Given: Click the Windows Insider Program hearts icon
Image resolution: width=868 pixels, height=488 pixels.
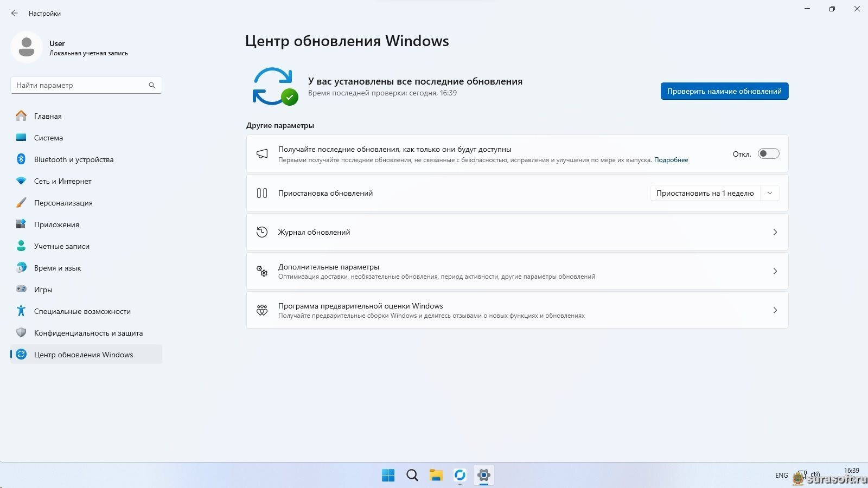Looking at the screenshot, I should 262,310.
